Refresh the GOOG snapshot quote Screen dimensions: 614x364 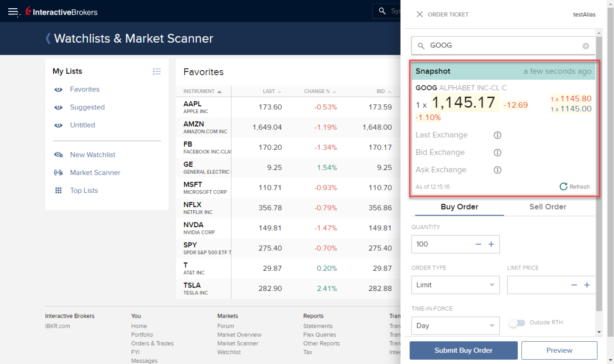coord(575,187)
